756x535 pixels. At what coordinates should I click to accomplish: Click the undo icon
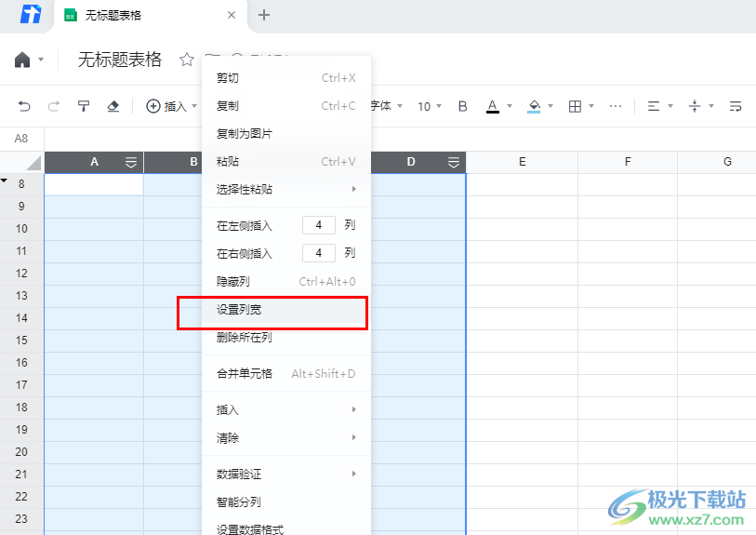tap(24, 106)
